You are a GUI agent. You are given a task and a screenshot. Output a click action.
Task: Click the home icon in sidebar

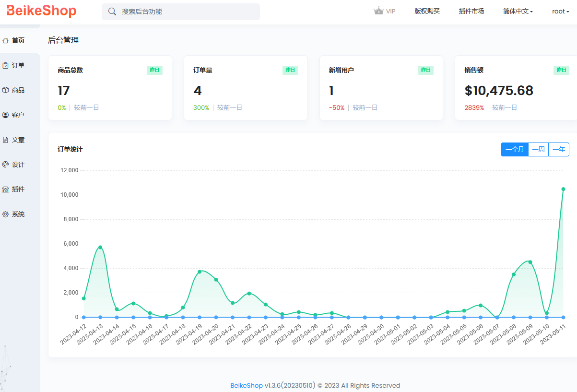6,40
